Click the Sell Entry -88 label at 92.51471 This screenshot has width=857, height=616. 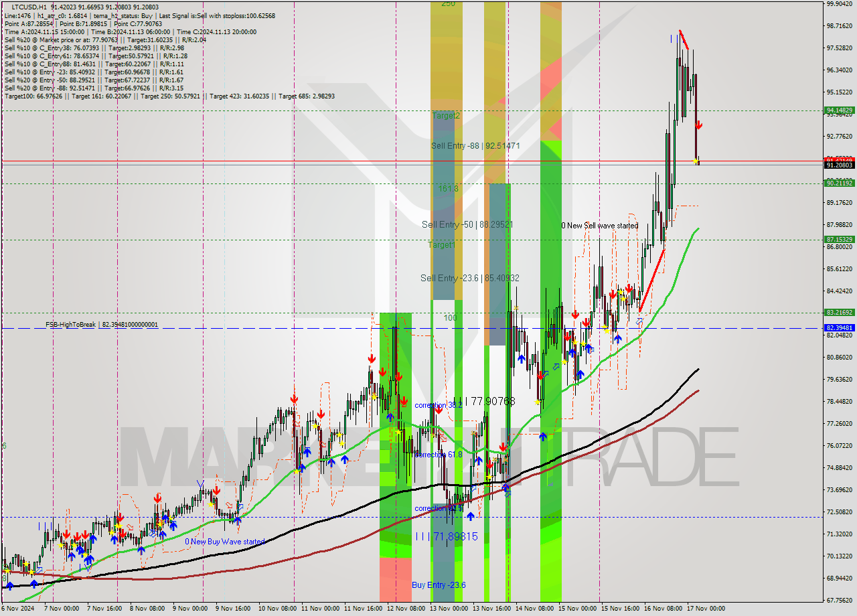click(475, 145)
